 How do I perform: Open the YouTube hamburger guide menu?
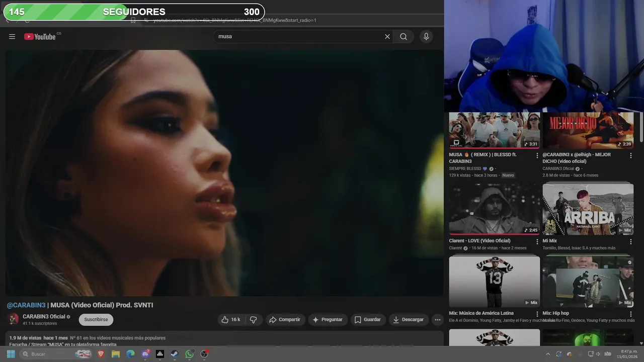(12, 37)
